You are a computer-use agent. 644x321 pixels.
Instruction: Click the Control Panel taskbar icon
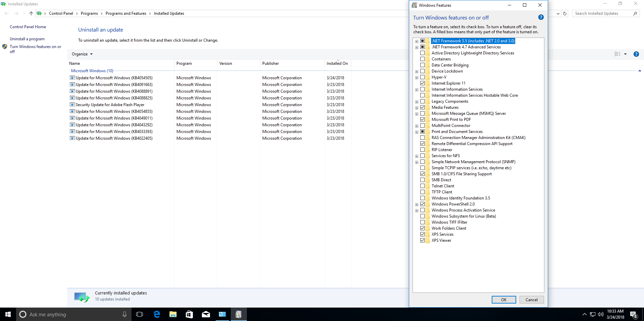pos(222,314)
